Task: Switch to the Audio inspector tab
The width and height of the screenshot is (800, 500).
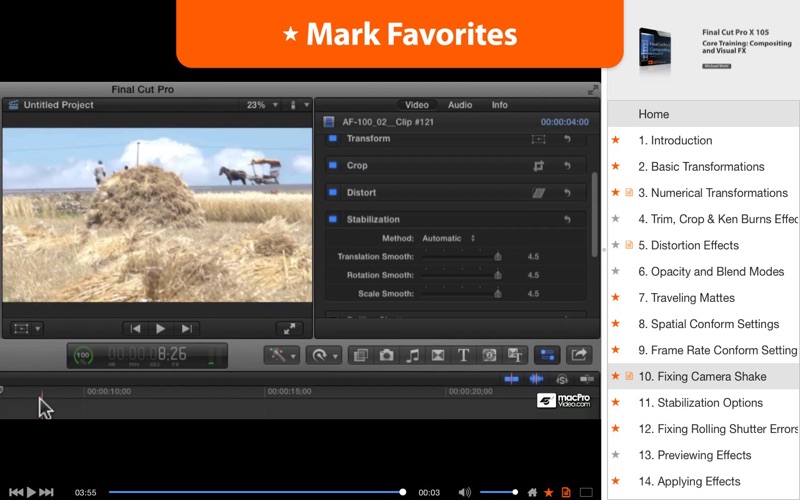Action: (x=460, y=105)
